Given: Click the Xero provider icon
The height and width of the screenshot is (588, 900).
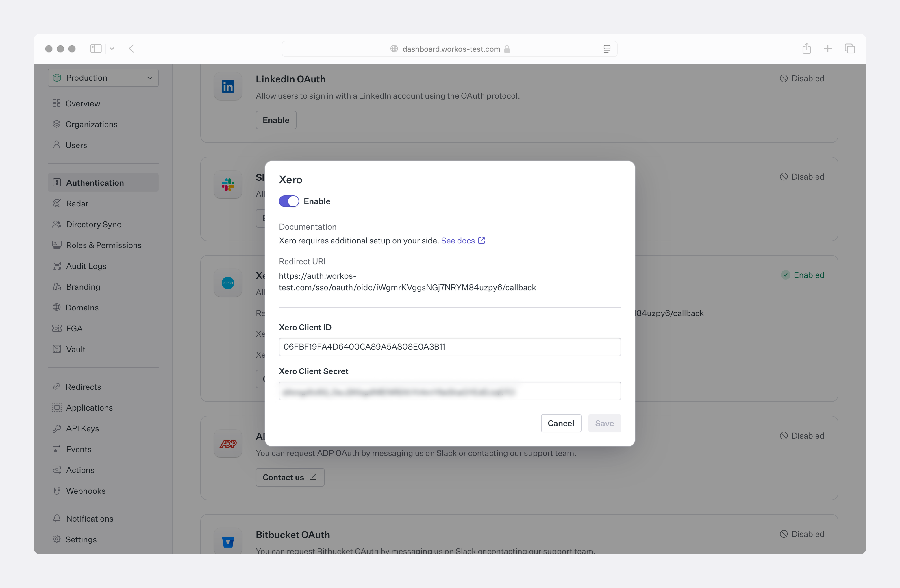Looking at the screenshot, I should tap(228, 282).
